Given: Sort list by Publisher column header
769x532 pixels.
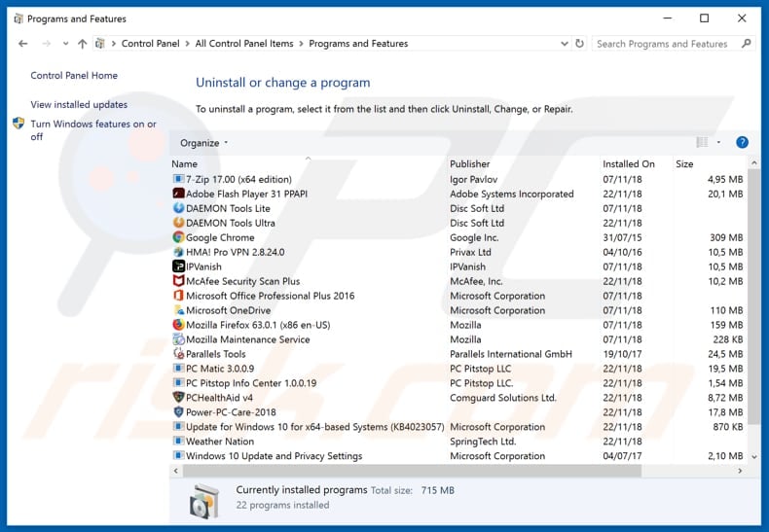Looking at the screenshot, I should pos(470,164).
